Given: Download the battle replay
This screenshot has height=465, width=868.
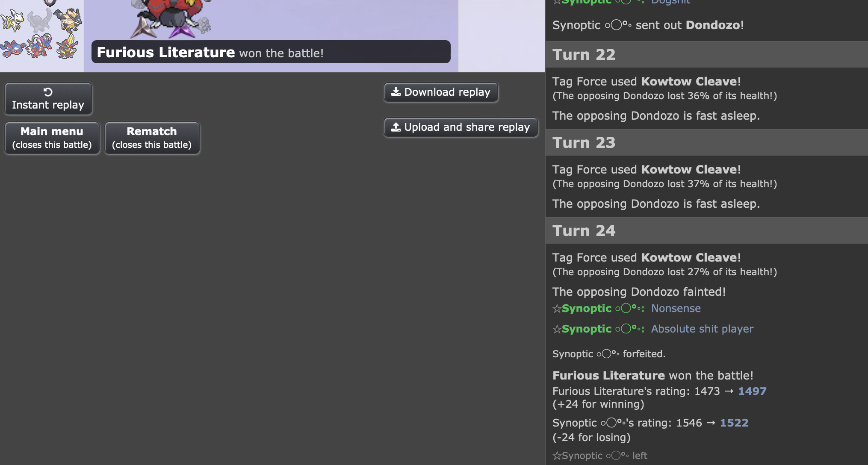Looking at the screenshot, I should tap(441, 92).
